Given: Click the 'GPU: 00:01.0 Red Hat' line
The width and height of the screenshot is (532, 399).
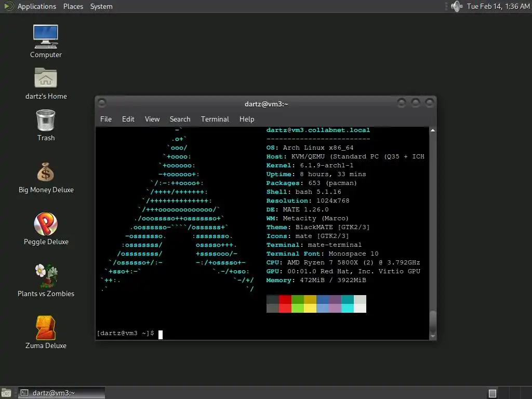Looking at the screenshot, I should tap(343, 271).
